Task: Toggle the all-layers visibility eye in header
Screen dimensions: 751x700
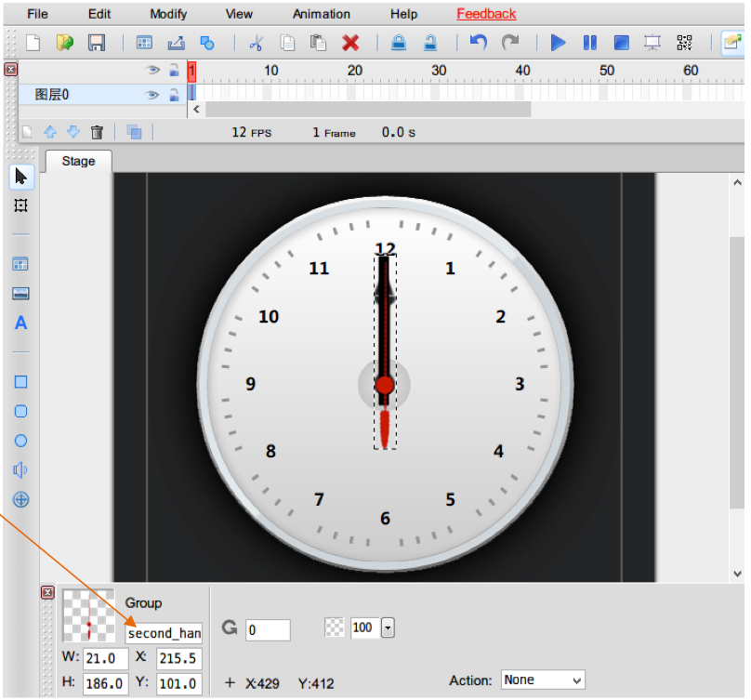Action: pos(152,70)
